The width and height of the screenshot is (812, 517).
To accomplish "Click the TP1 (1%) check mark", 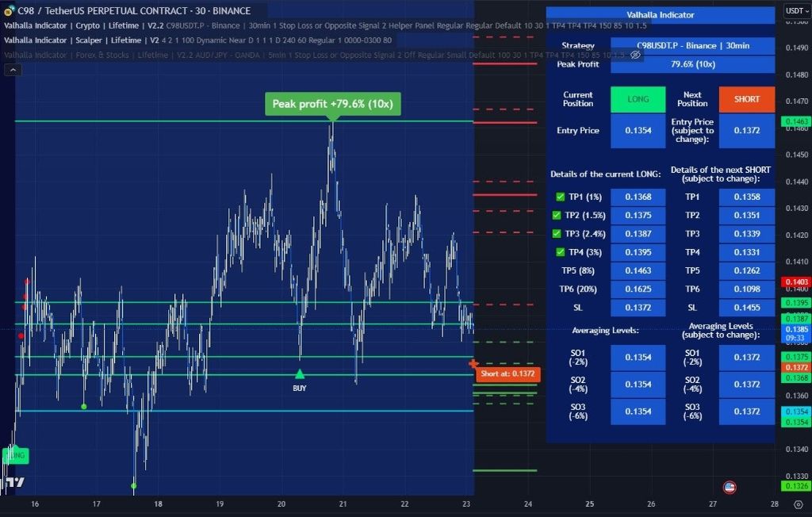I will [x=560, y=197].
